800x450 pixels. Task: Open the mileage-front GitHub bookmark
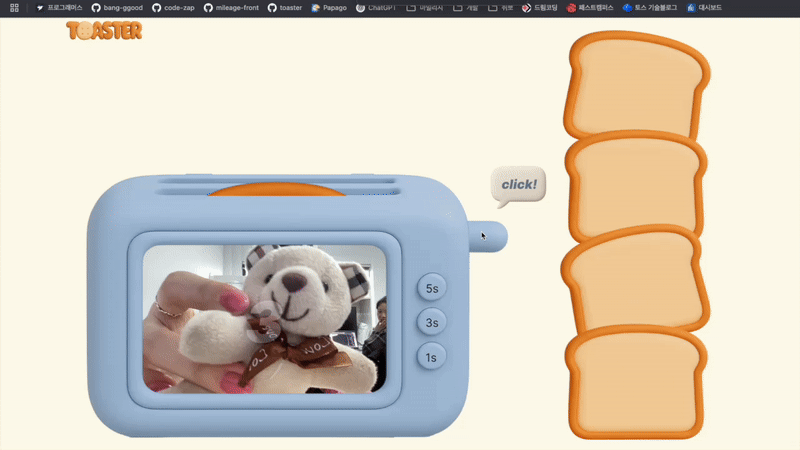tap(232, 8)
